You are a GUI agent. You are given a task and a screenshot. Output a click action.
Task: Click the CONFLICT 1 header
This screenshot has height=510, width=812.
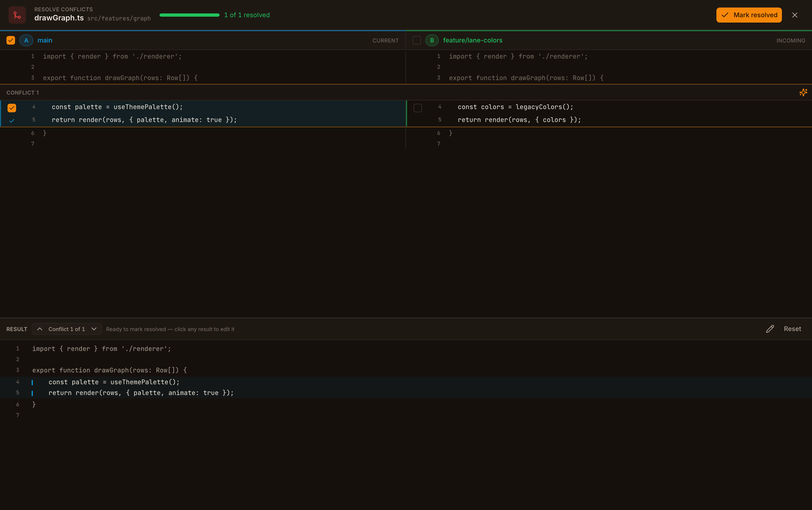pos(23,92)
